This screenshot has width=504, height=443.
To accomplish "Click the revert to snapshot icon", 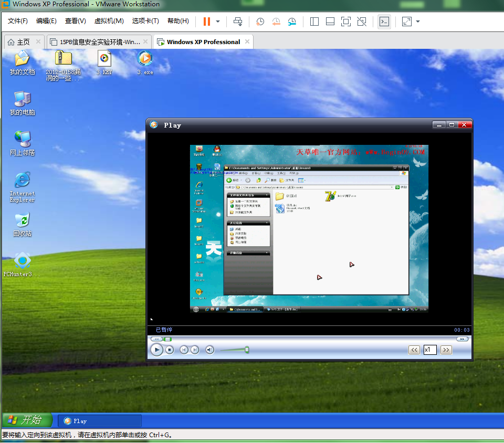I will coord(276,22).
